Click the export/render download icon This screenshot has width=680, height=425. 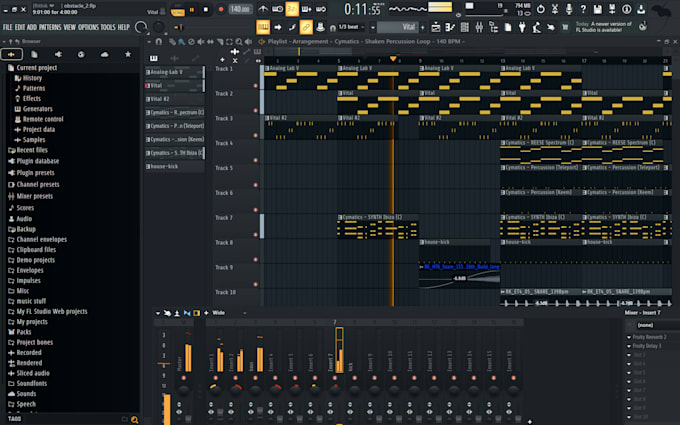(x=641, y=9)
